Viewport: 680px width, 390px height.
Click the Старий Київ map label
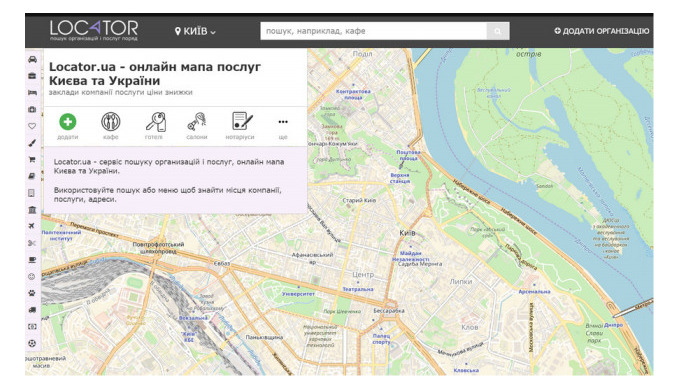(359, 201)
